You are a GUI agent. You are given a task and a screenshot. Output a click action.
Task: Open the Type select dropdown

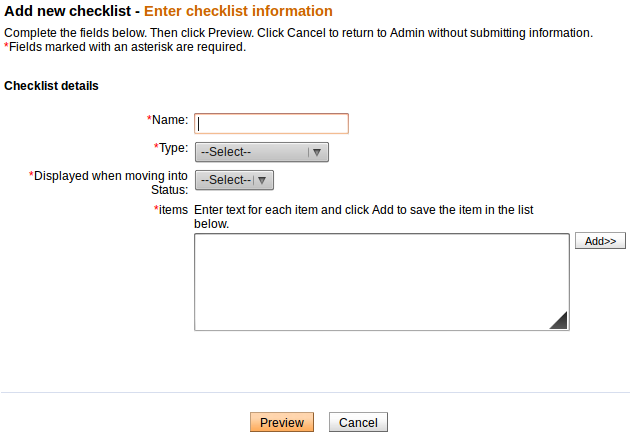(252, 152)
